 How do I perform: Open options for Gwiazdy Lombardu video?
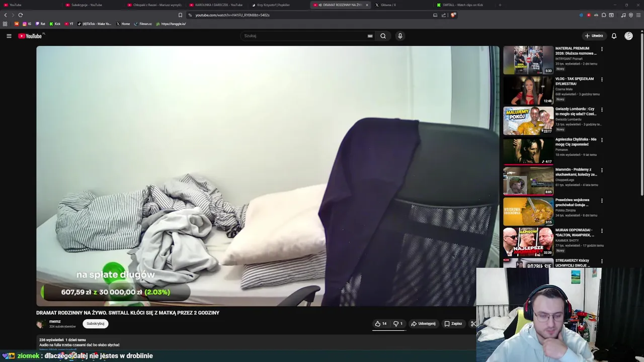coord(602,110)
